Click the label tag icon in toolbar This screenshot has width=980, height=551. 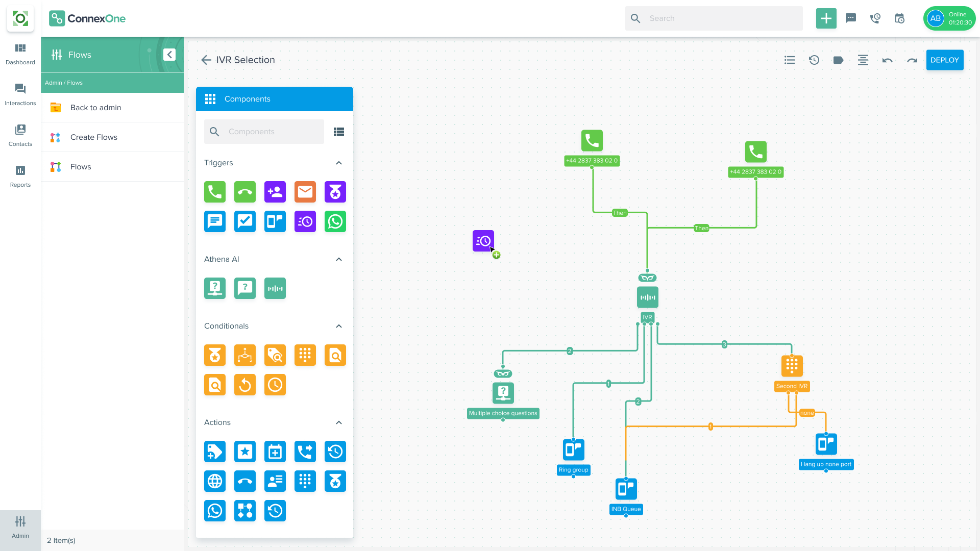[x=839, y=60]
